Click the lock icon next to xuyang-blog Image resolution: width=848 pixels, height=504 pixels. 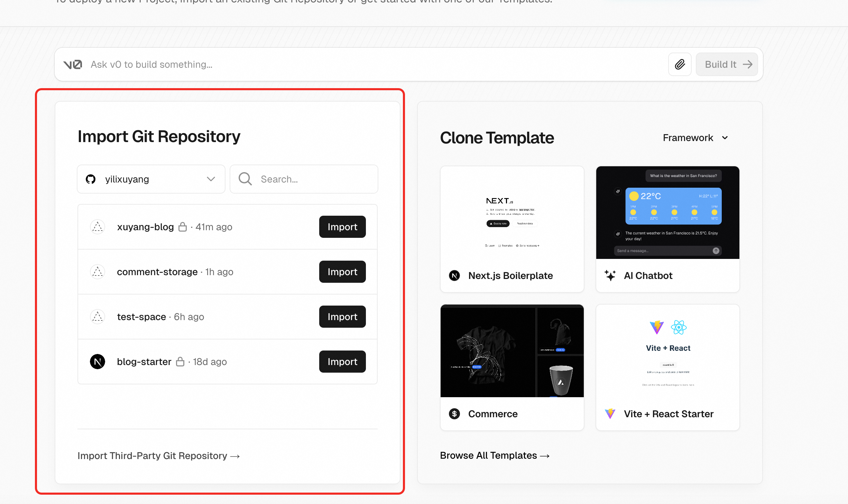[x=183, y=227]
